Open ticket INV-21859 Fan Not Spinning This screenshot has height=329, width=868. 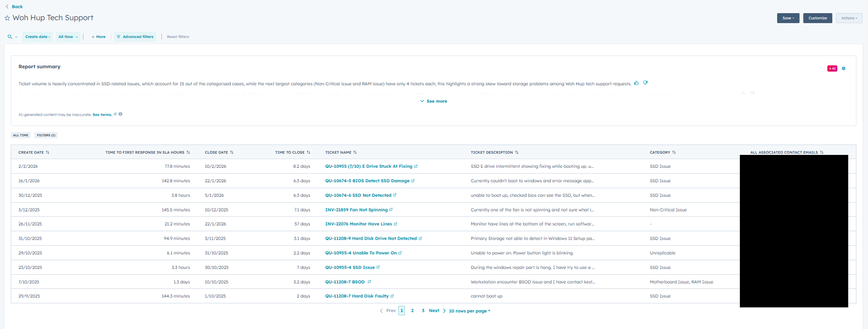(356, 210)
